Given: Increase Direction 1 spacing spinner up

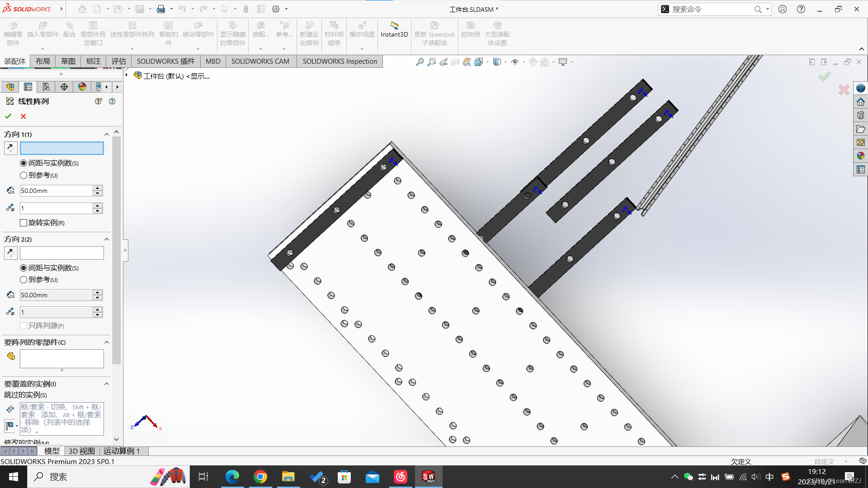Looking at the screenshot, I should (x=97, y=188).
